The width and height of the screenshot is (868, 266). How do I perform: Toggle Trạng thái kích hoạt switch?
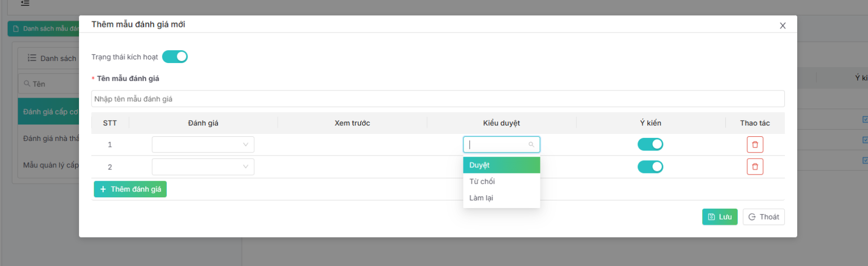coord(175,57)
